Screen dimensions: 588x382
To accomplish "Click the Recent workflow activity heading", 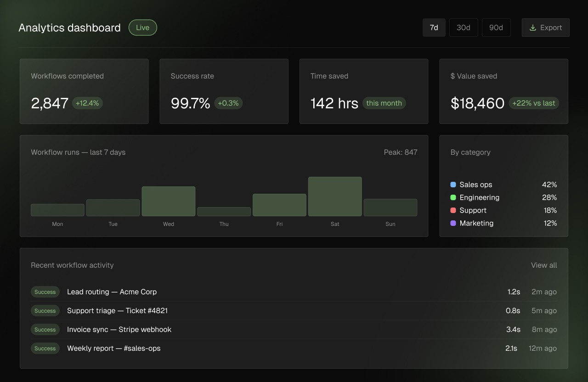I will coord(72,265).
